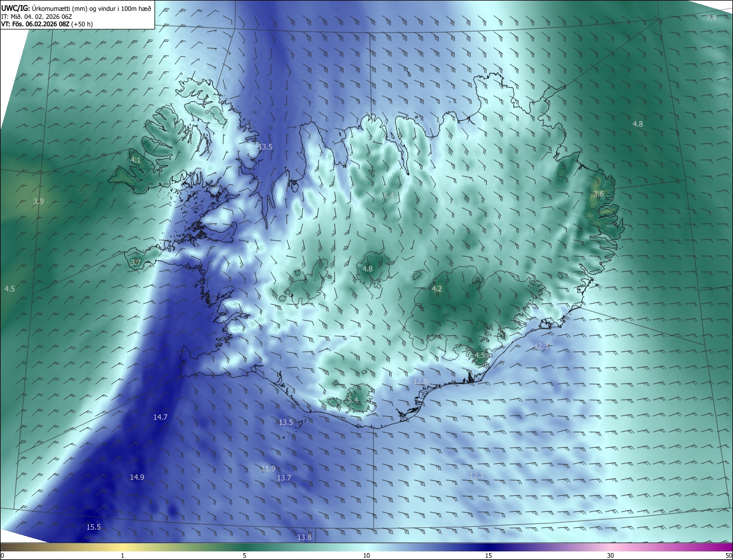Click the 12.3 value label

(541, 346)
